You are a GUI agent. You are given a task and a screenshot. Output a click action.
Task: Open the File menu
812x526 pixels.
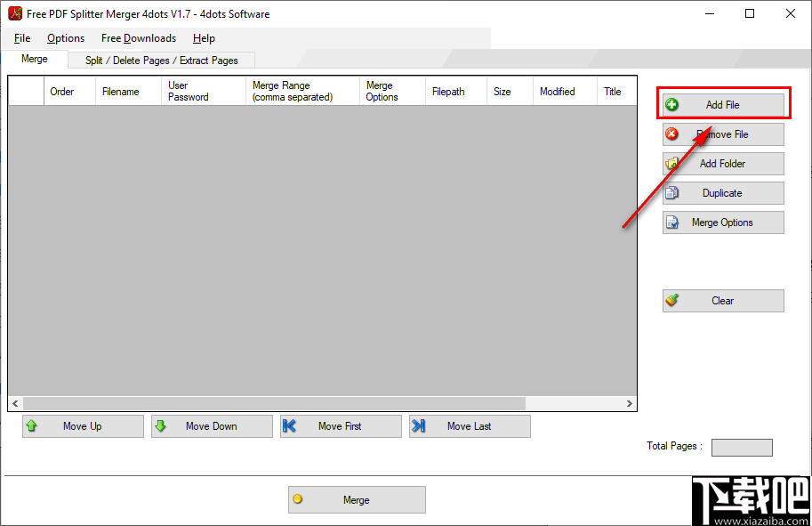[21, 38]
